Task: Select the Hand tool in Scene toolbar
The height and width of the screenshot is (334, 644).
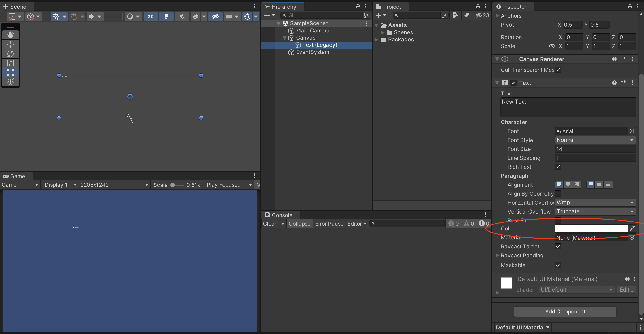Action: click(10, 34)
